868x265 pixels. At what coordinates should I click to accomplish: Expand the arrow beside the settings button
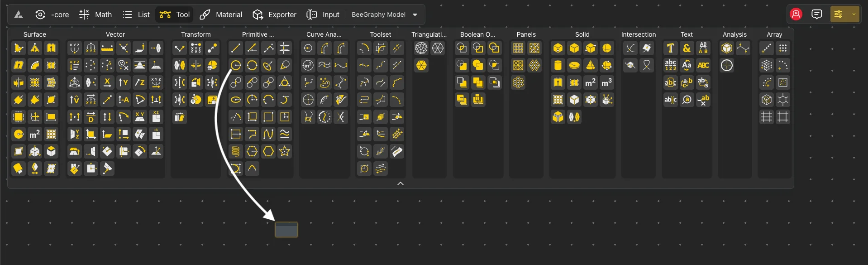click(854, 14)
